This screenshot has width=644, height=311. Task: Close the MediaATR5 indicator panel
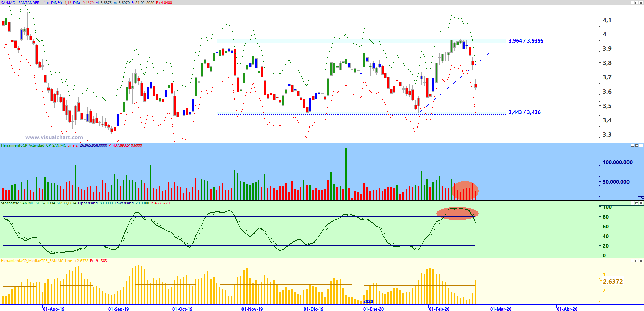tap(641, 261)
